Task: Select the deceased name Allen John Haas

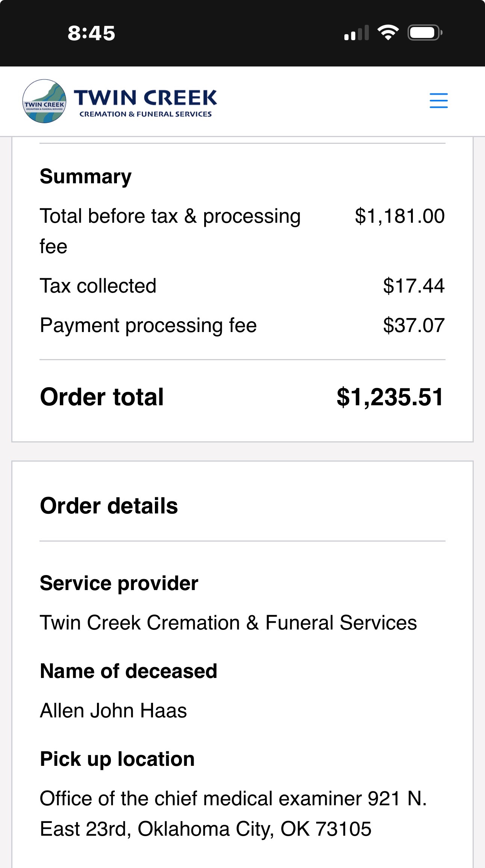Action: 113,711
